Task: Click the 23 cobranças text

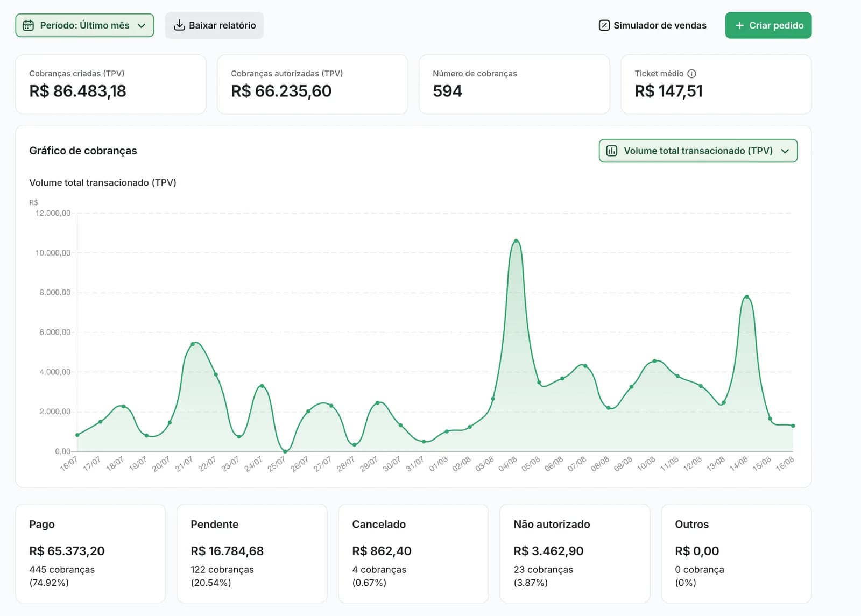Action: tap(543, 569)
